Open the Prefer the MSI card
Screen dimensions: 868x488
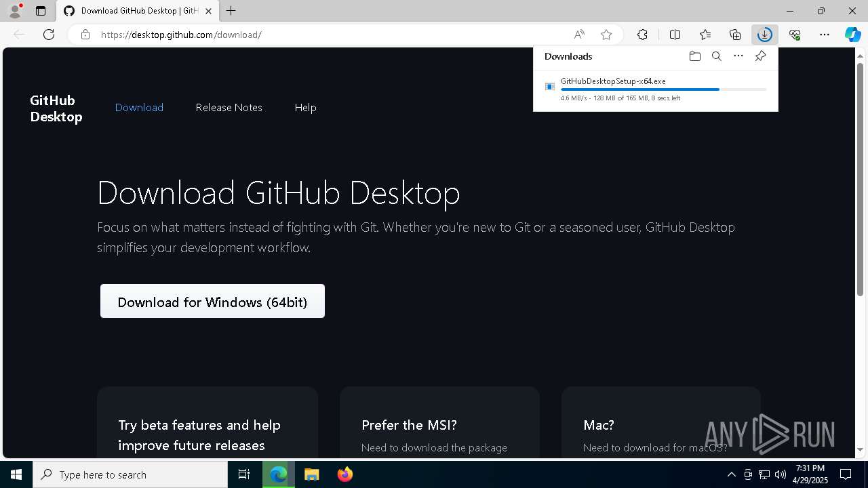coord(439,422)
